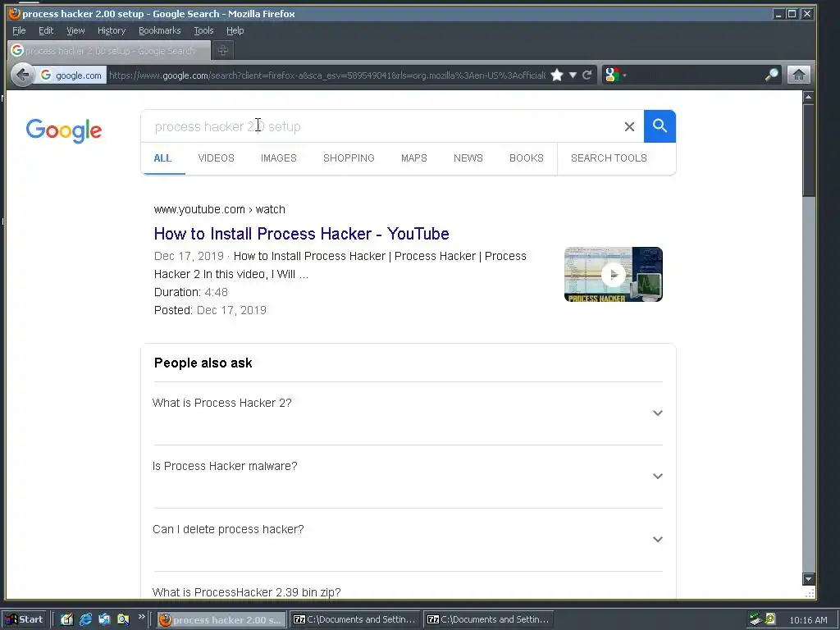Go to the Firefox home page icon
The height and width of the screenshot is (630, 840).
[x=799, y=75]
